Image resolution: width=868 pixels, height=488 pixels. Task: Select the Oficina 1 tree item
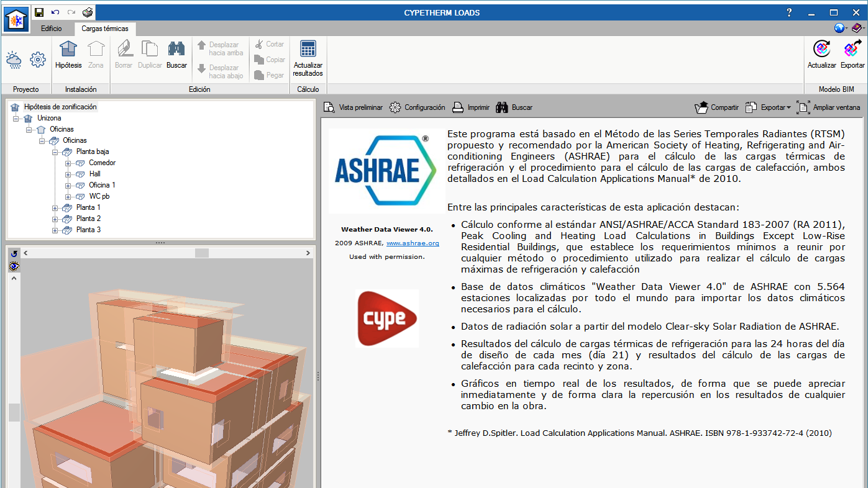[103, 185]
